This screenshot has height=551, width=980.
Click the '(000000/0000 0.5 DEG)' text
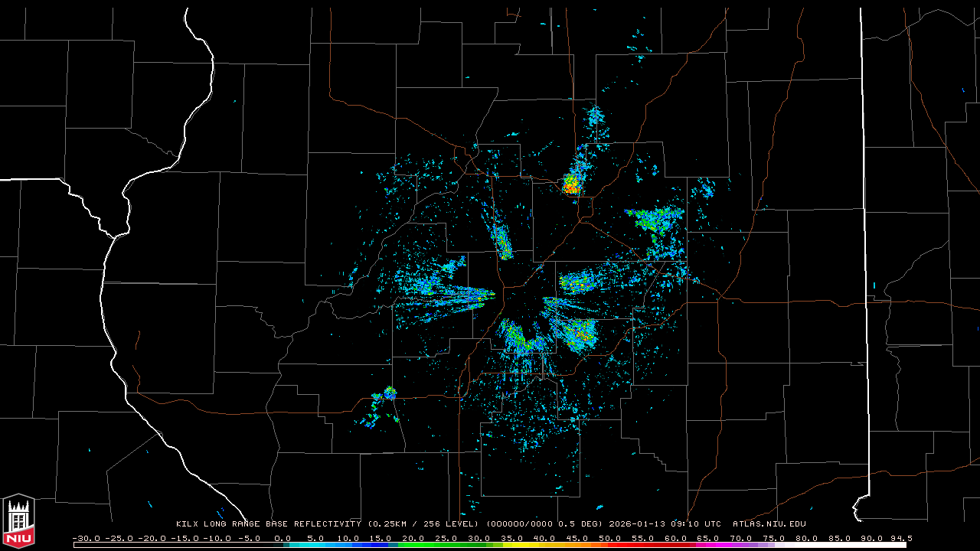pyautogui.click(x=544, y=524)
